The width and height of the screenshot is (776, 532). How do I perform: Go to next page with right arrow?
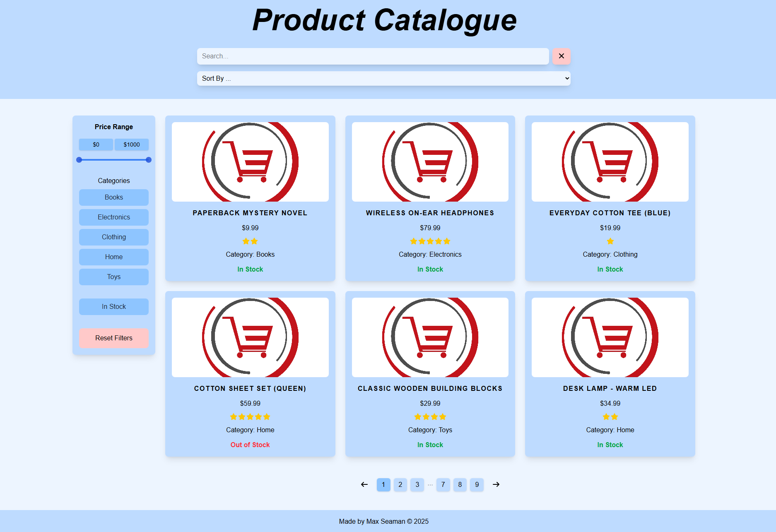496,484
